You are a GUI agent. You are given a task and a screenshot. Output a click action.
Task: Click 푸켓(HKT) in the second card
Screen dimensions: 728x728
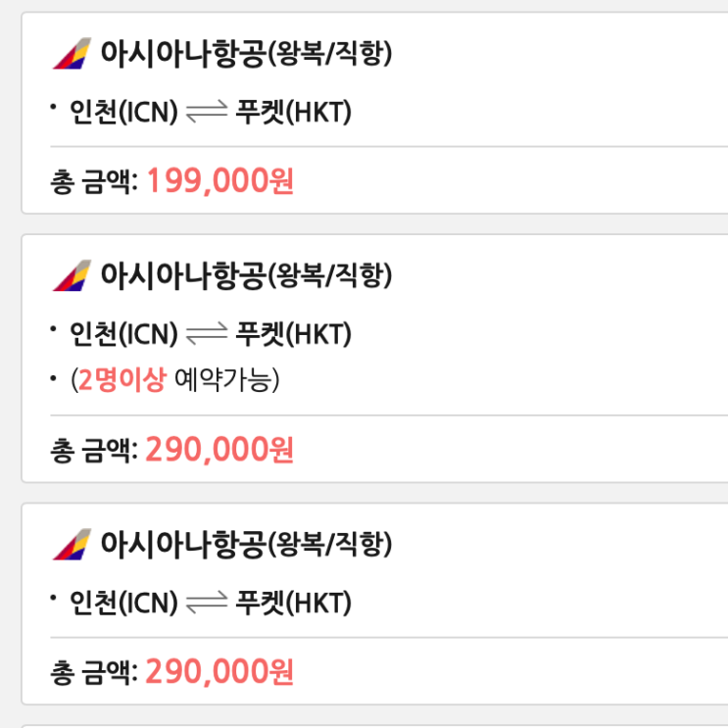pos(293,334)
